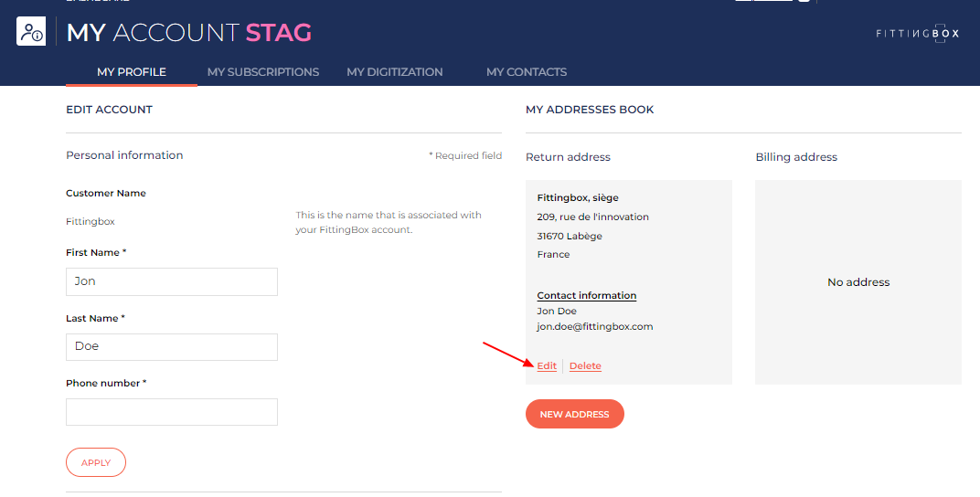
Task: Select the empty billing address box
Action: pos(857,282)
